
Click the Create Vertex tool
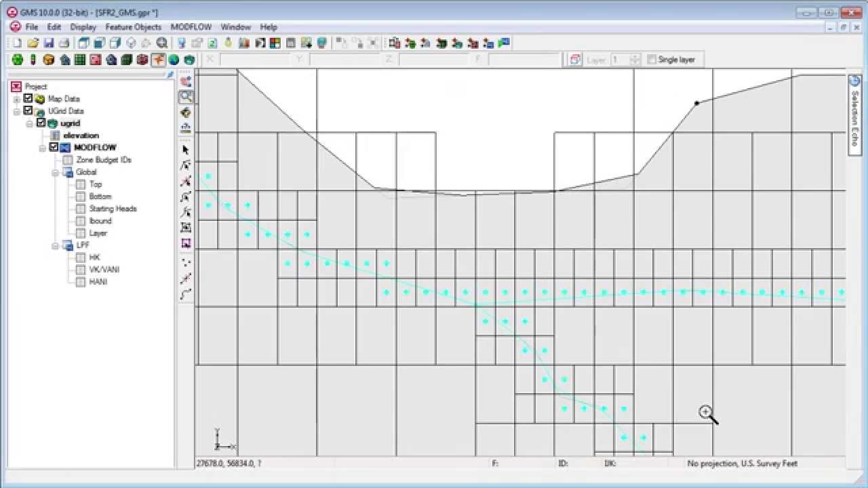[186, 278]
